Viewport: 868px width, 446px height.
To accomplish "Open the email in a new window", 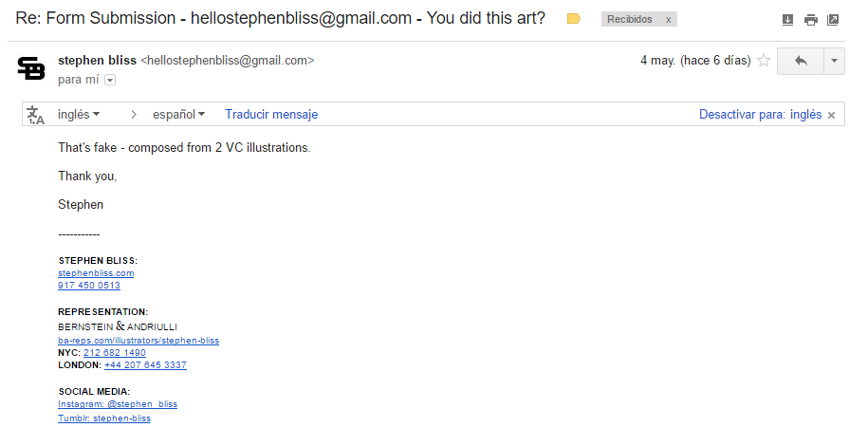I will click(x=833, y=20).
